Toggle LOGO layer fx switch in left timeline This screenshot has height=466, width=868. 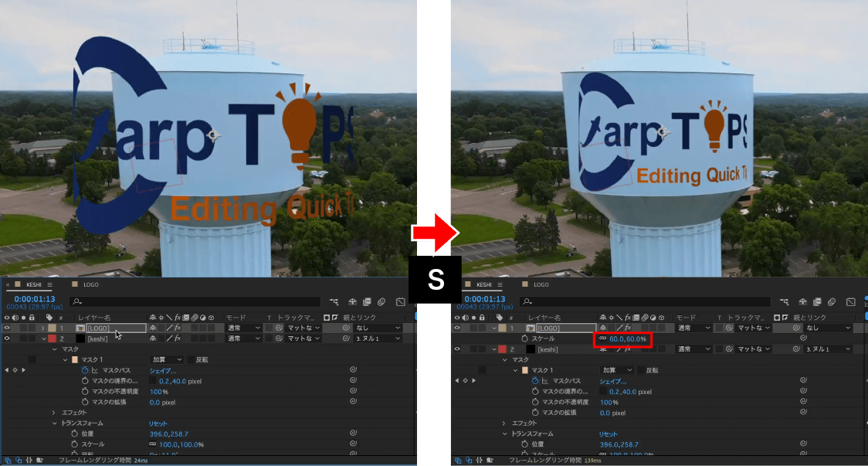[x=177, y=328]
